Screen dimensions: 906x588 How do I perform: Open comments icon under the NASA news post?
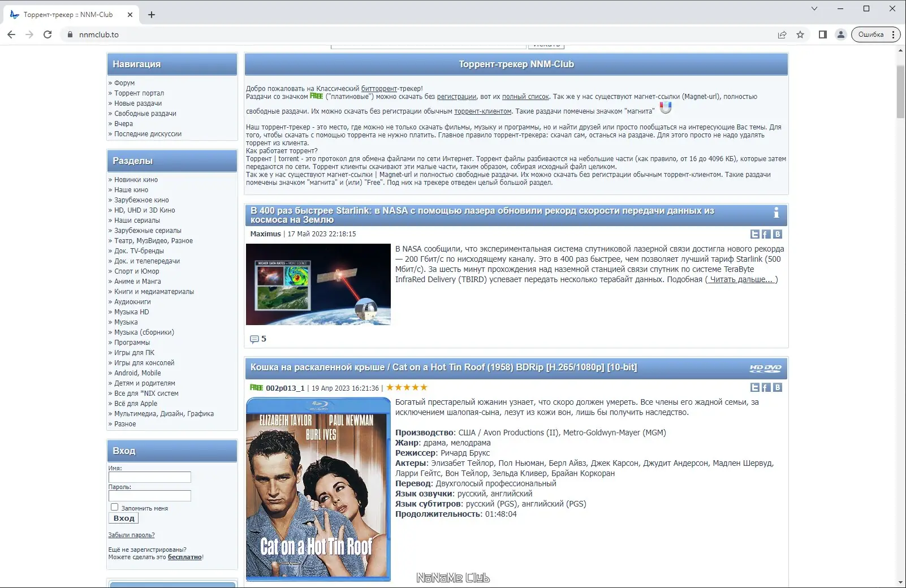[x=254, y=339]
